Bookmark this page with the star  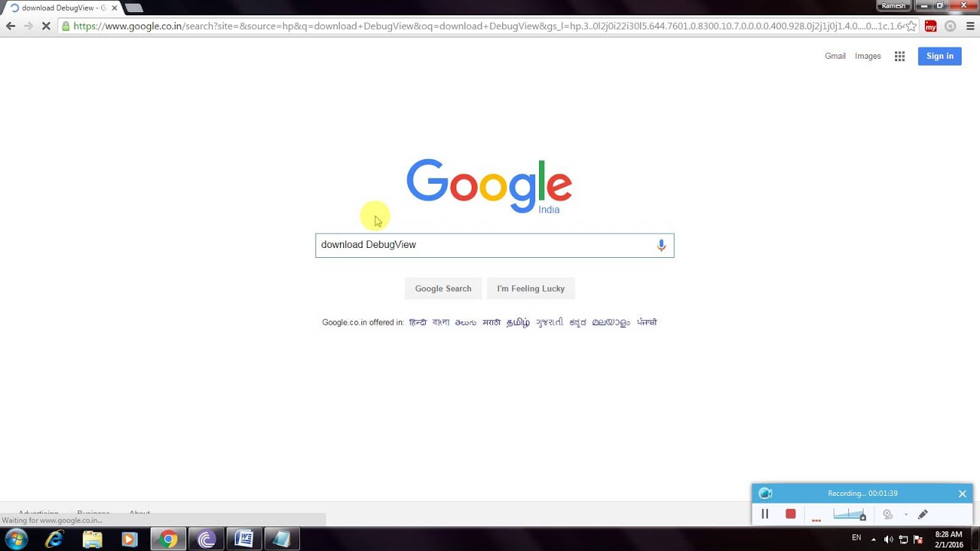pyautogui.click(x=911, y=26)
